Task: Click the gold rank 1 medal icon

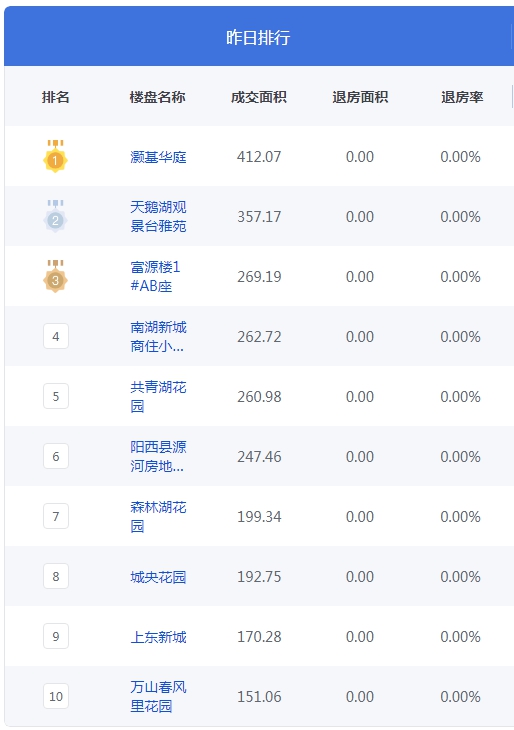Action: click(55, 156)
